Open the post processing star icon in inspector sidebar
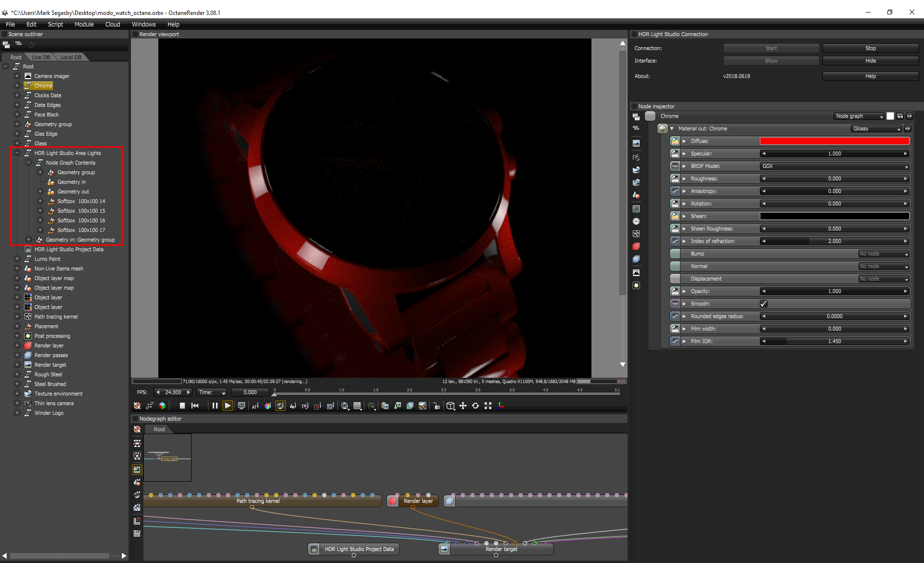The image size is (924, 563). coord(636,285)
